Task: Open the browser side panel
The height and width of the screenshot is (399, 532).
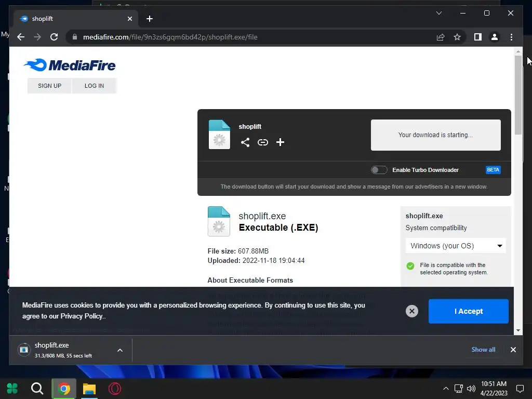Action: (x=478, y=37)
